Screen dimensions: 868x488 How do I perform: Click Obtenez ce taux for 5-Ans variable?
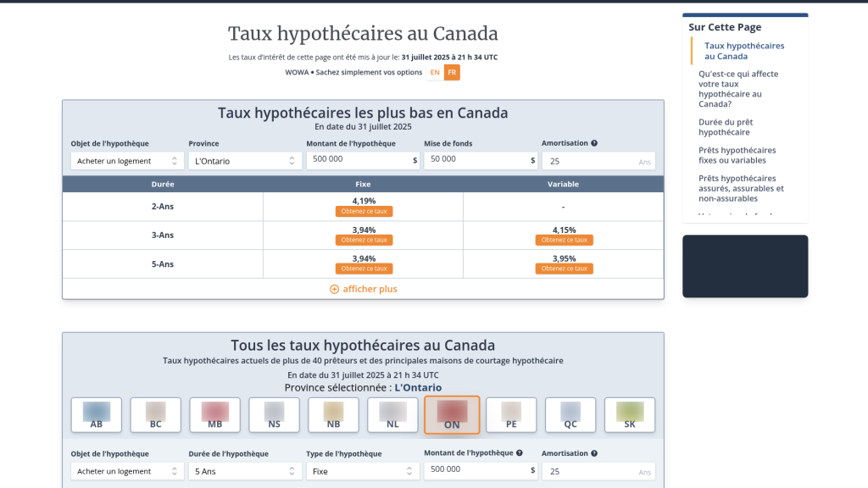coord(564,269)
